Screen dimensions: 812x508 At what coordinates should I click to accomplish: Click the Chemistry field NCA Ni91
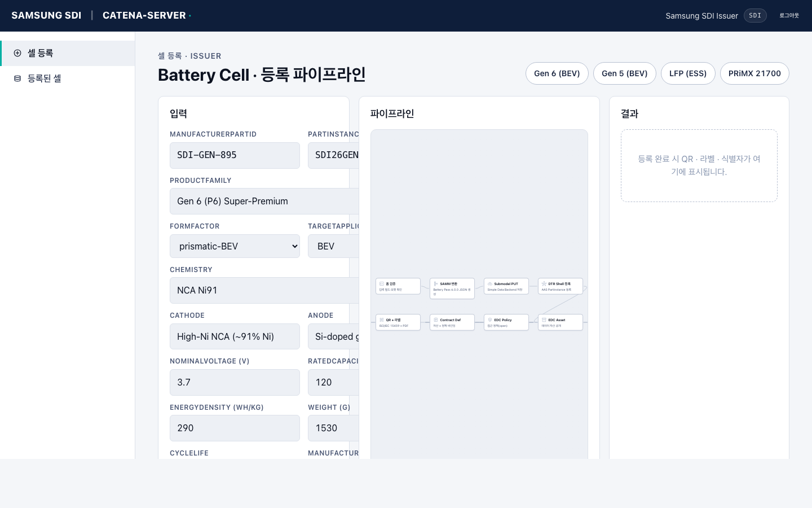[x=259, y=290]
